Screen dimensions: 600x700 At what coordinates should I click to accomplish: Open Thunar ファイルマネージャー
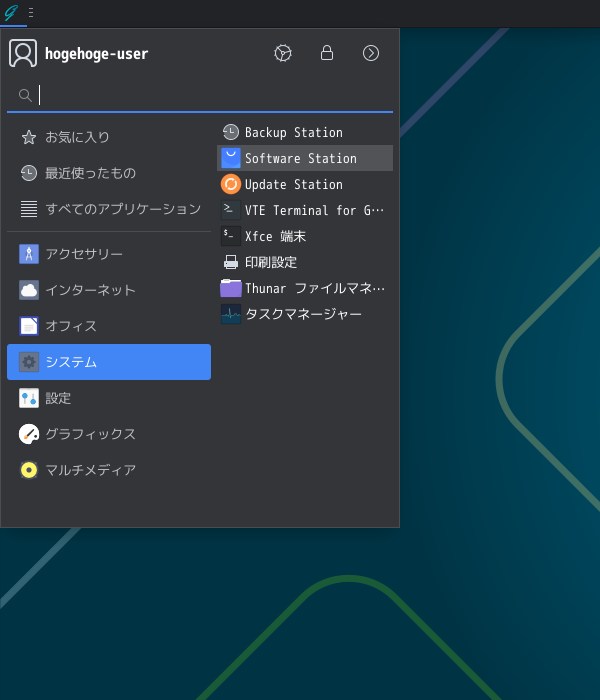pyautogui.click(x=305, y=288)
